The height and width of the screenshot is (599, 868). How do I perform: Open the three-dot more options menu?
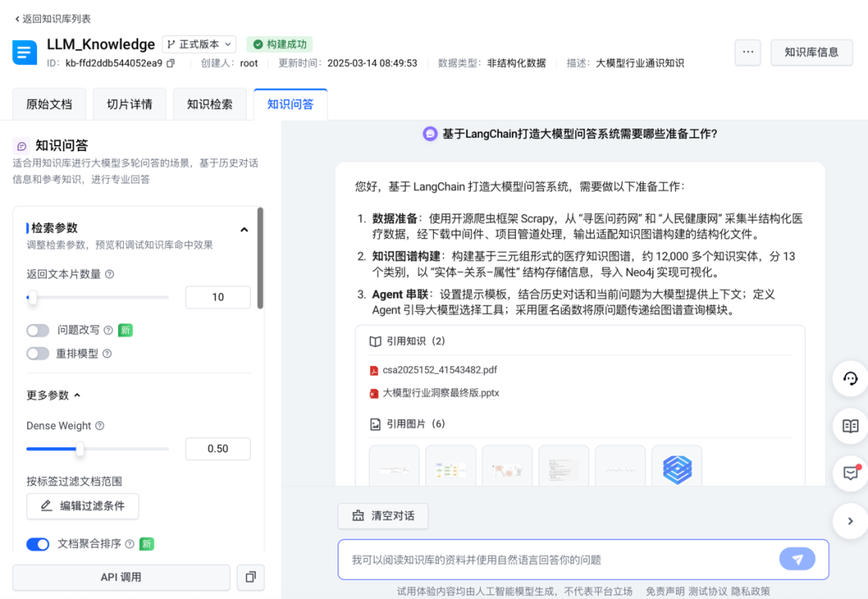coord(747,52)
